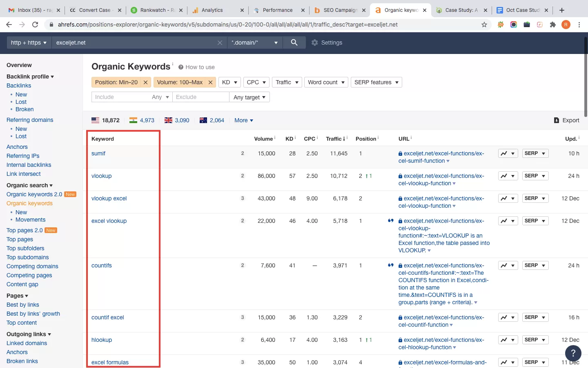Clear the exceljet.net search field

tap(220, 43)
